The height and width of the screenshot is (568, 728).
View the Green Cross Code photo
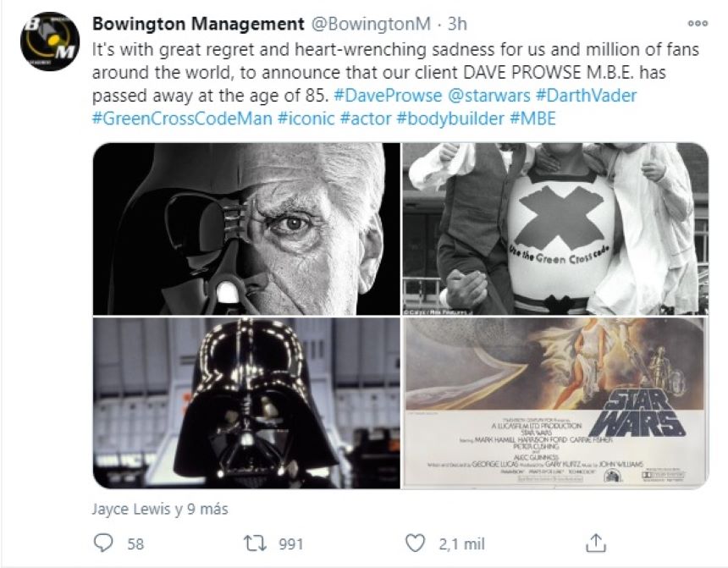point(555,229)
